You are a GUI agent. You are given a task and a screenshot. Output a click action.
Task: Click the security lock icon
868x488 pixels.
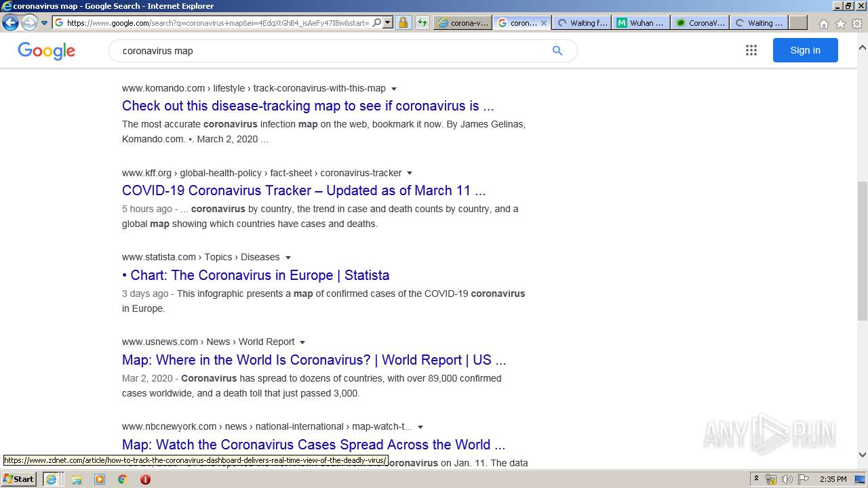(x=403, y=22)
